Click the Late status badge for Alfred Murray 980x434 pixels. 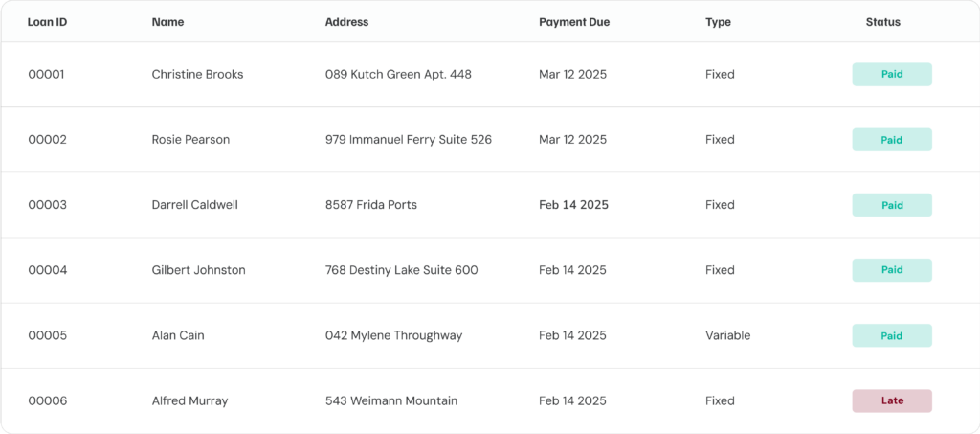click(892, 400)
